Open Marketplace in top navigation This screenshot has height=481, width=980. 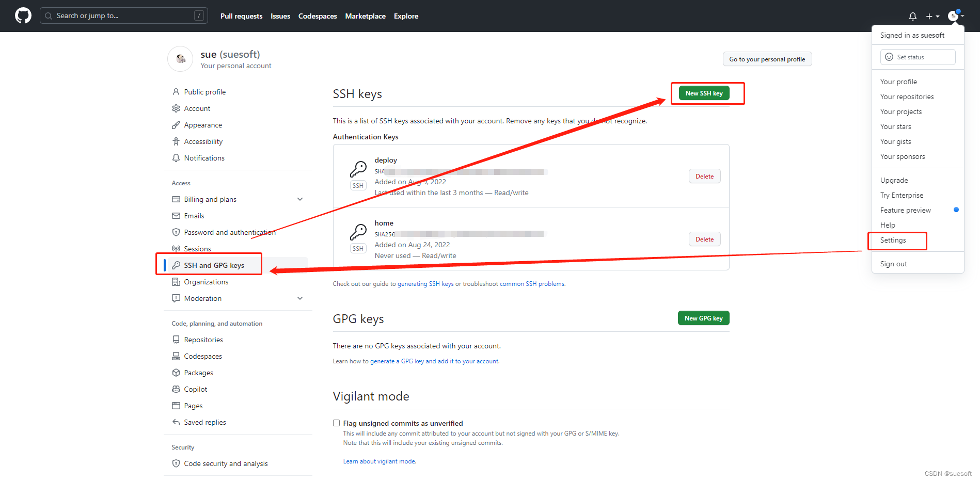pos(366,16)
